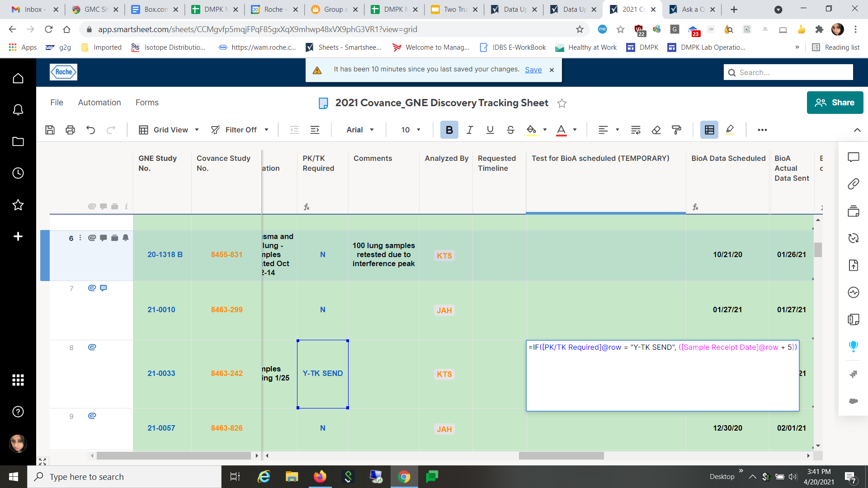
Task: Click the Print icon in toolbar
Action: [x=70, y=130]
